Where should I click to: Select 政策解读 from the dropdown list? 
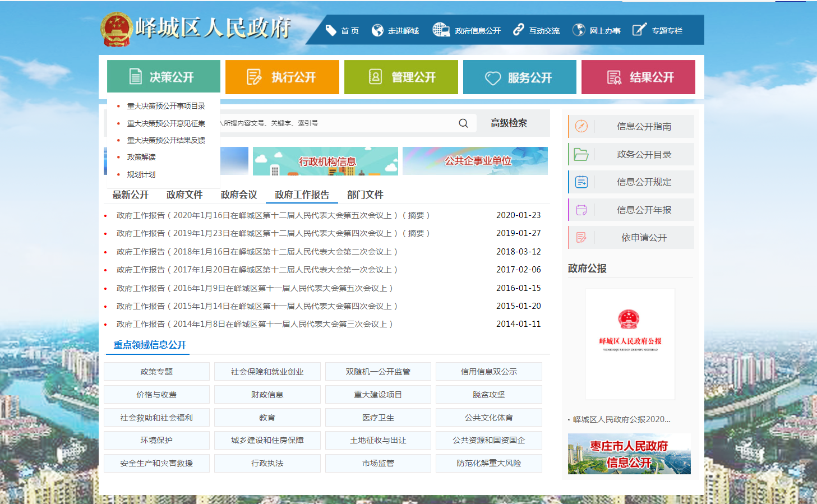click(x=141, y=158)
